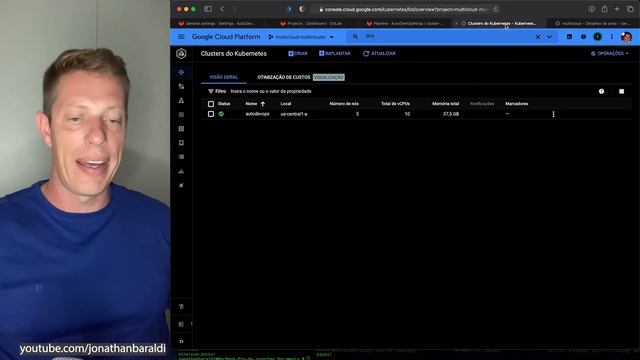This screenshot has height=360, width=640.
Task: Click the Número de nós column header
Action: click(x=344, y=104)
